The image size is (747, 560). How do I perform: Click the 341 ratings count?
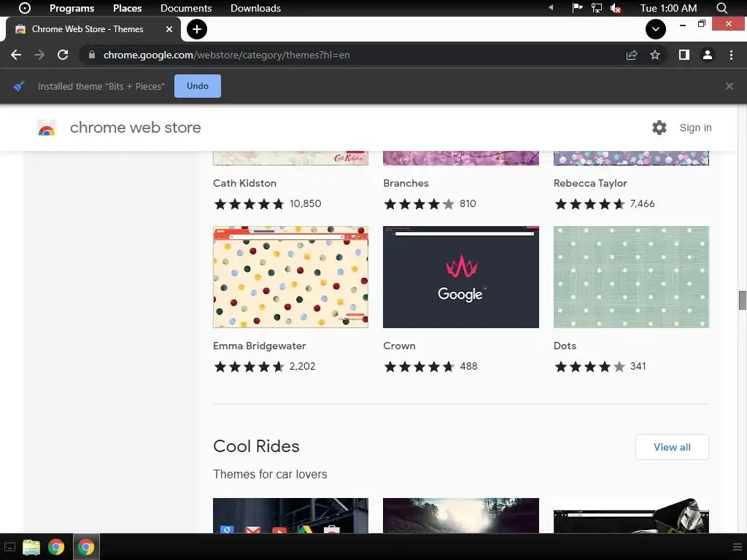[638, 366]
